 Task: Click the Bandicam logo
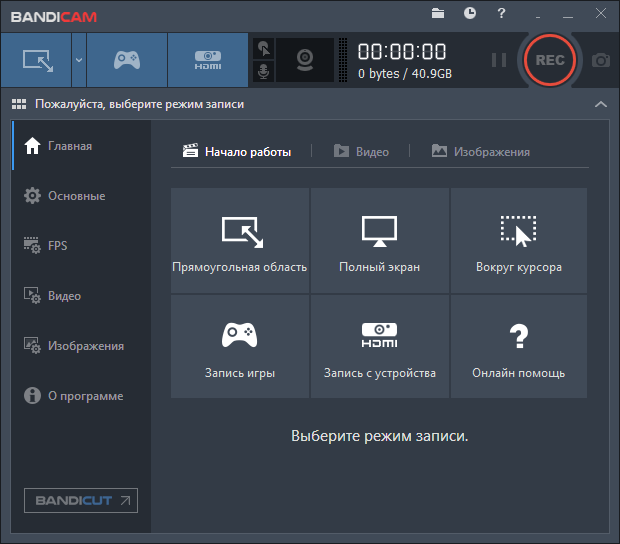pos(54,17)
